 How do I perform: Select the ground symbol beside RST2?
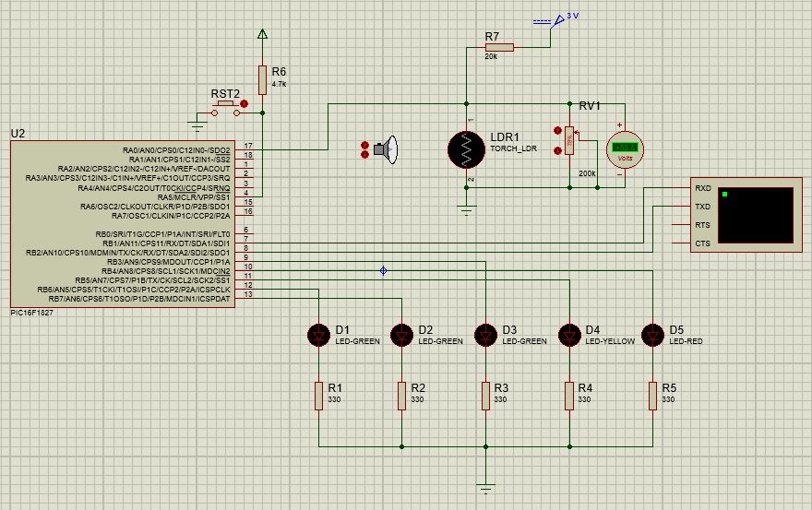(x=197, y=126)
